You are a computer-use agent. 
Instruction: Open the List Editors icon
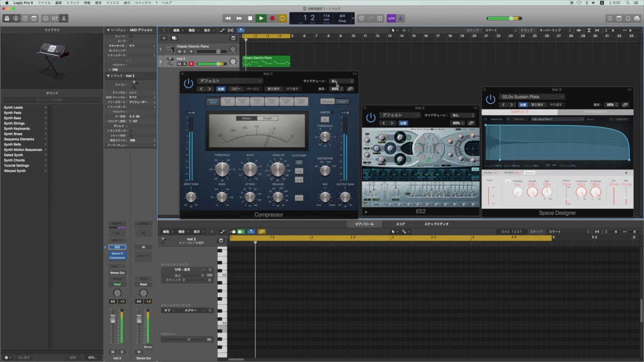(x=610, y=18)
